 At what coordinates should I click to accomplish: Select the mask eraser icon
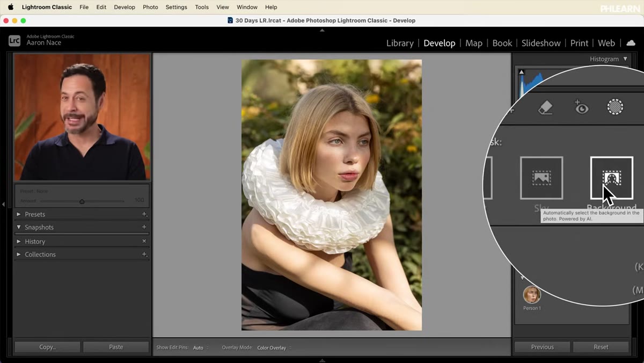[x=545, y=108]
